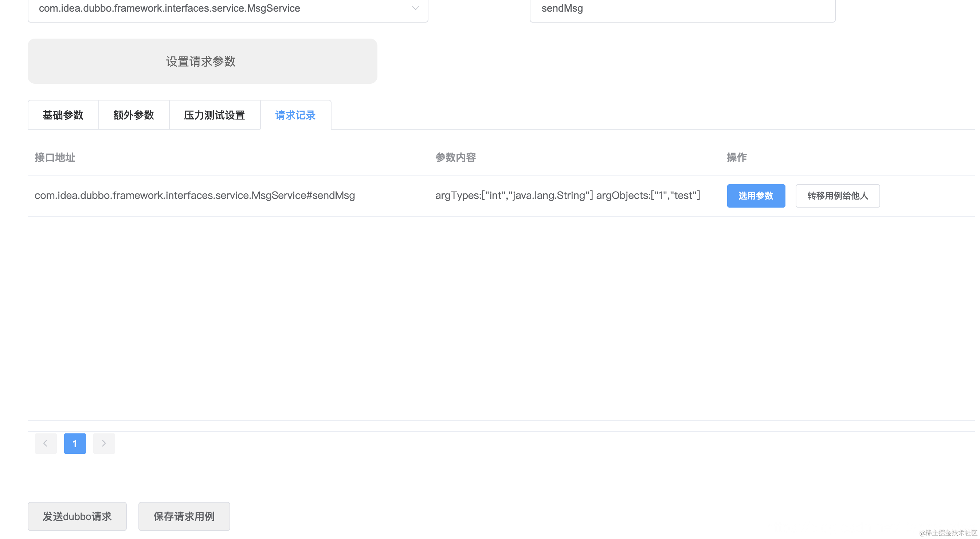Select pagination page number 1

click(x=75, y=443)
